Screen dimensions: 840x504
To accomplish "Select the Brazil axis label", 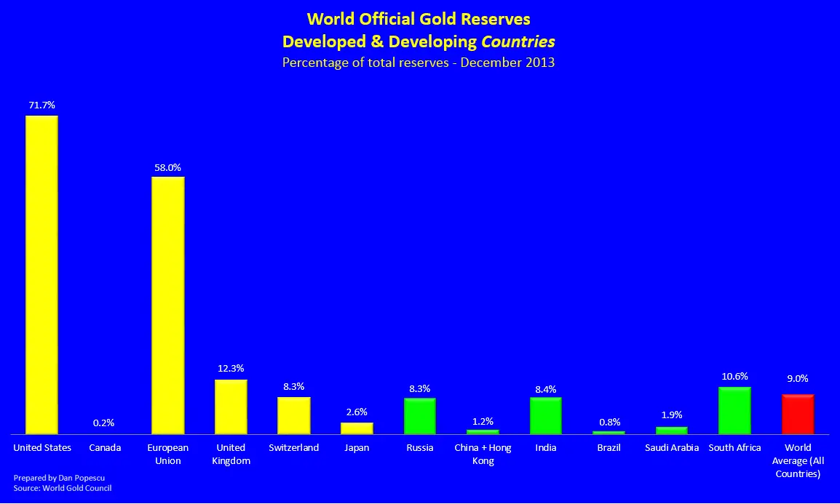I will [609, 447].
